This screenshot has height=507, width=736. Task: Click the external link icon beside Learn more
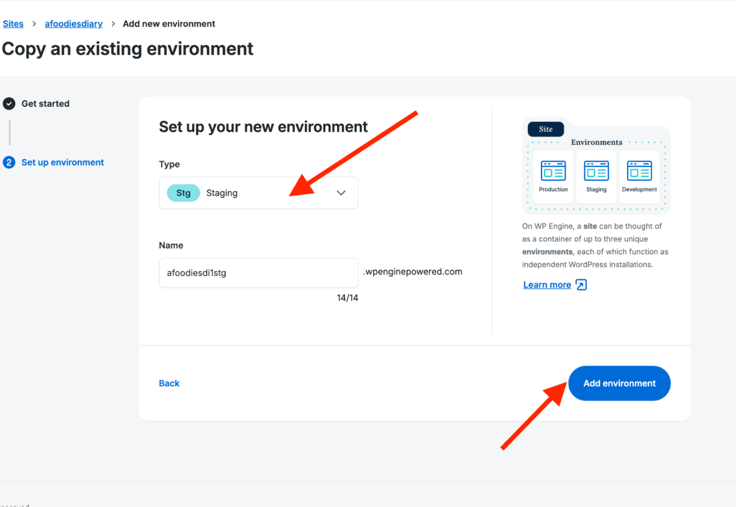pyautogui.click(x=581, y=285)
